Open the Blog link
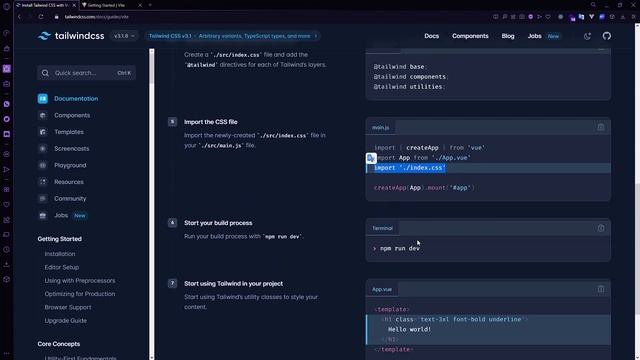Screen dimensions: 640x360 (x=508, y=36)
